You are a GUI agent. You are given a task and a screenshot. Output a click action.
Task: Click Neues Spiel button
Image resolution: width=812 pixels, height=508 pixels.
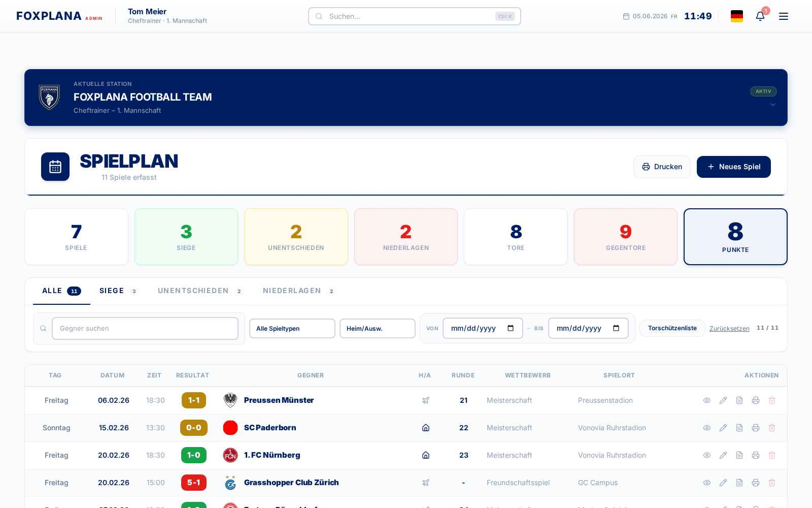[734, 167]
